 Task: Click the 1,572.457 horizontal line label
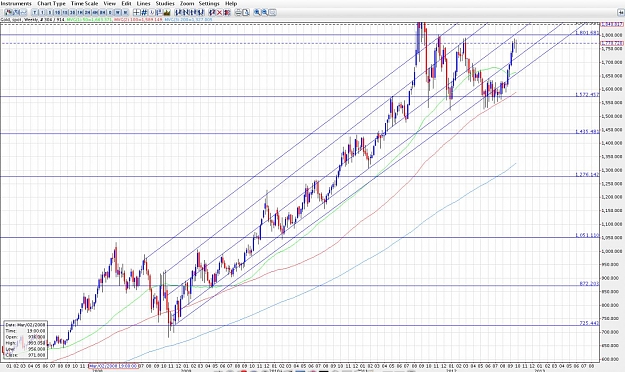tap(587, 94)
